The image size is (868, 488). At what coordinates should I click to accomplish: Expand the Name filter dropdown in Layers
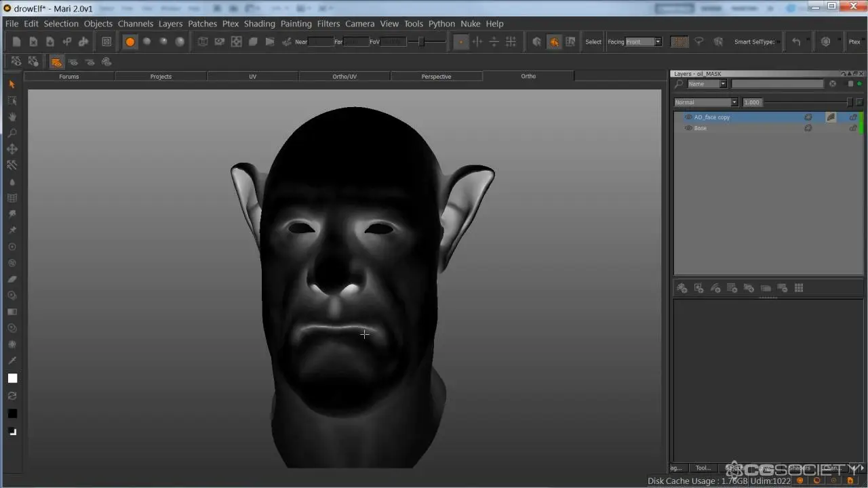707,84
